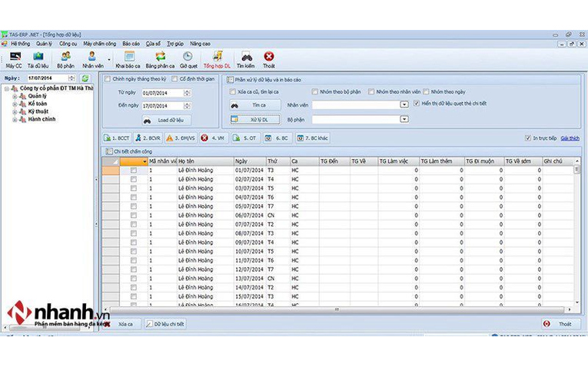Image resolution: width=588 pixels, height=367 pixels.
Task: Click the Tìm ca button
Action: (x=255, y=105)
